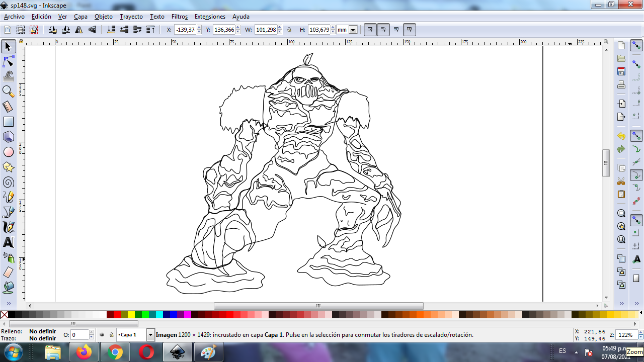Viewport: 644px width, 362px height.
Task: Toggle move patterns with object
Action: click(410, 30)
